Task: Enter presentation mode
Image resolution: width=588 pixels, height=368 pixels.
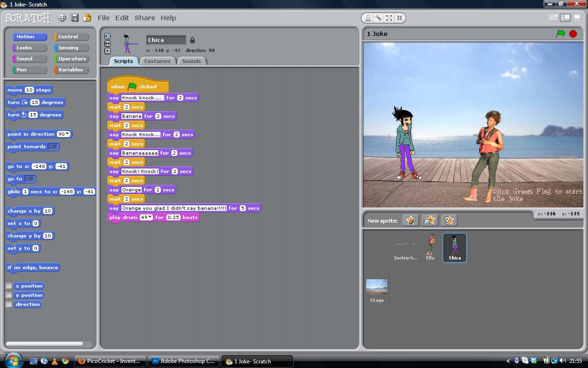Action: [577, 18]
